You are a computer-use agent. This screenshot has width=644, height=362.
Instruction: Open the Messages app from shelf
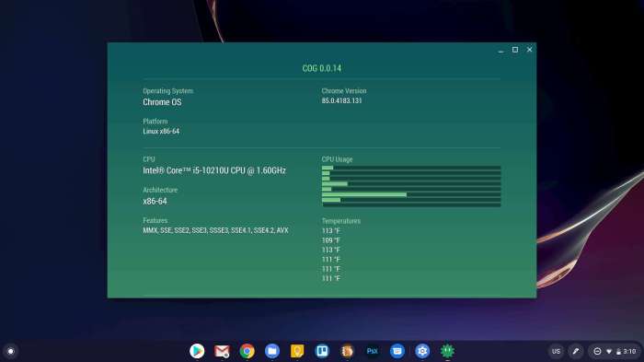397,351
